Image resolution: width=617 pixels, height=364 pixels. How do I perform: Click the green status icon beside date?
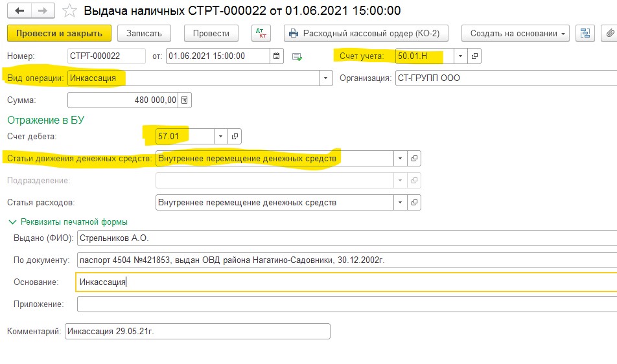(297, 57)
